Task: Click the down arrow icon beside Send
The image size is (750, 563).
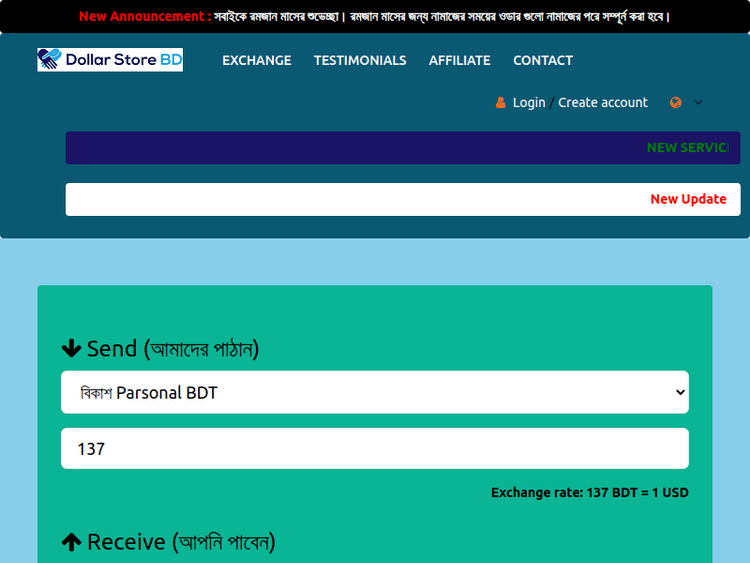Action: [x=71, y=349]
